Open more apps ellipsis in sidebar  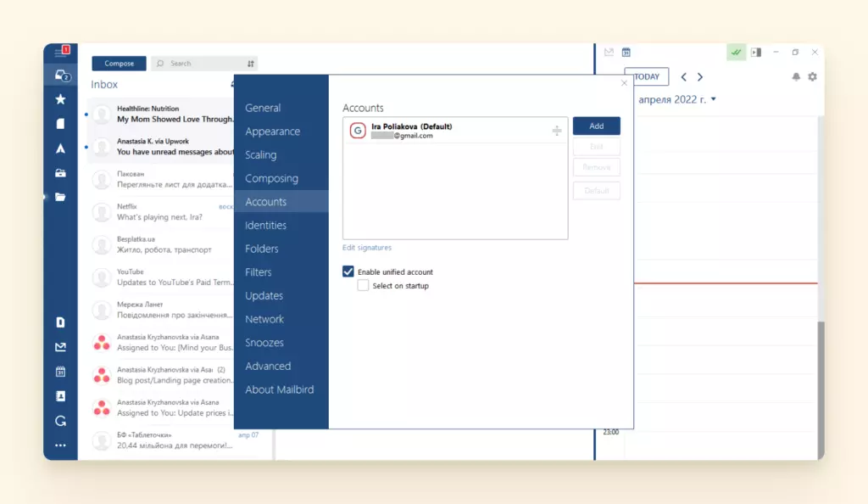[60, 445]
